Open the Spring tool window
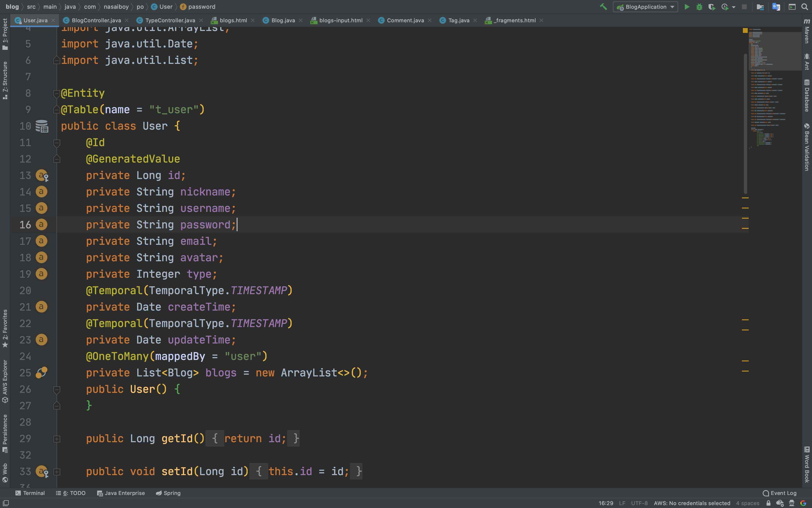This screenshot has width=812, height=508. [168, 493]
